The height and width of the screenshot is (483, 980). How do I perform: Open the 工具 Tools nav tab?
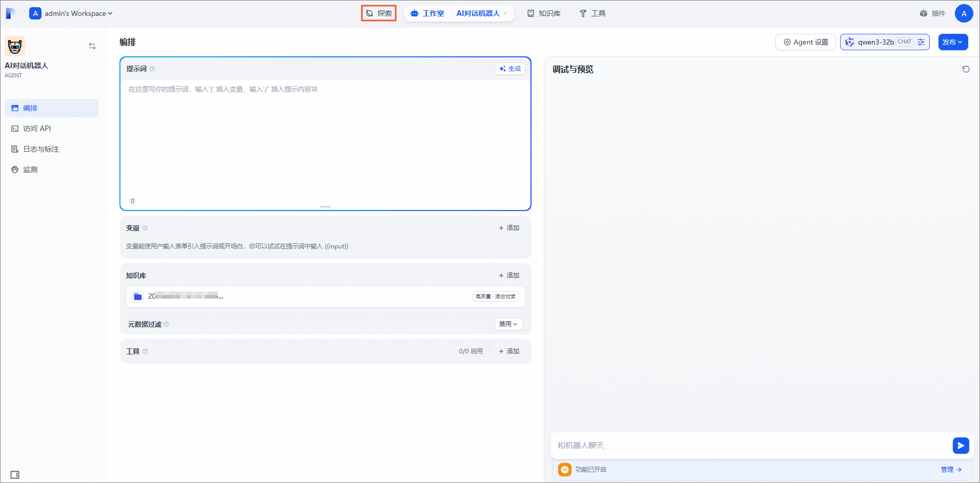(593, 13)
